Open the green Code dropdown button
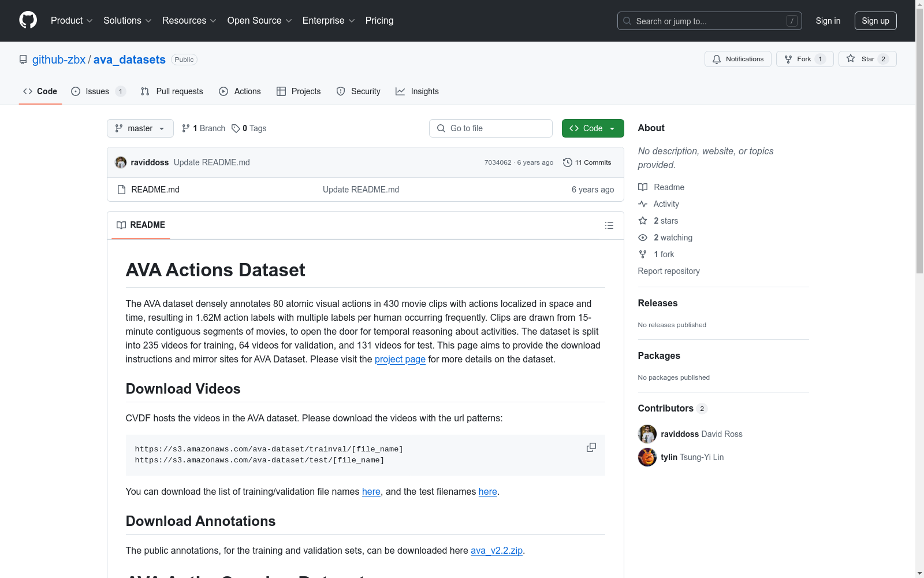The width and height of the screenshot is (924, 578). (593, 128)
